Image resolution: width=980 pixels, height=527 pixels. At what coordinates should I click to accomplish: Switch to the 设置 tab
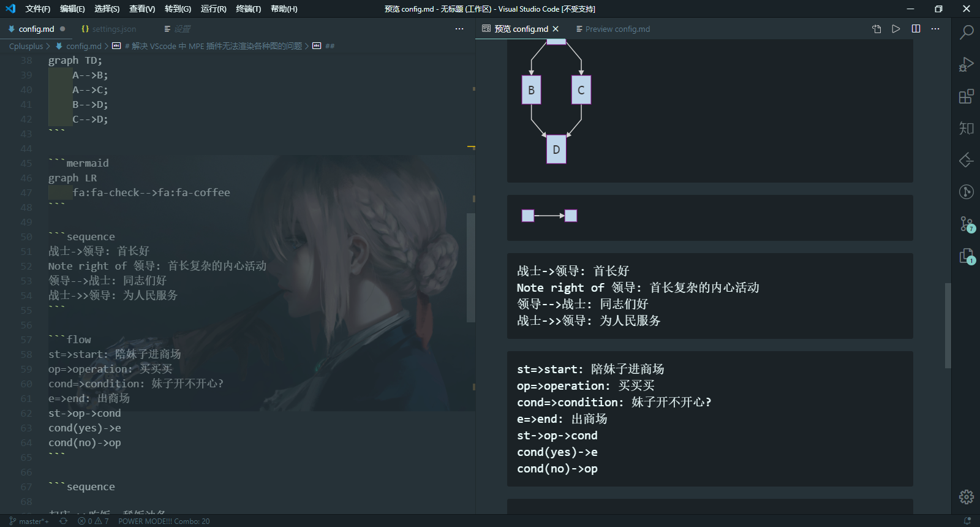point(178,29)
